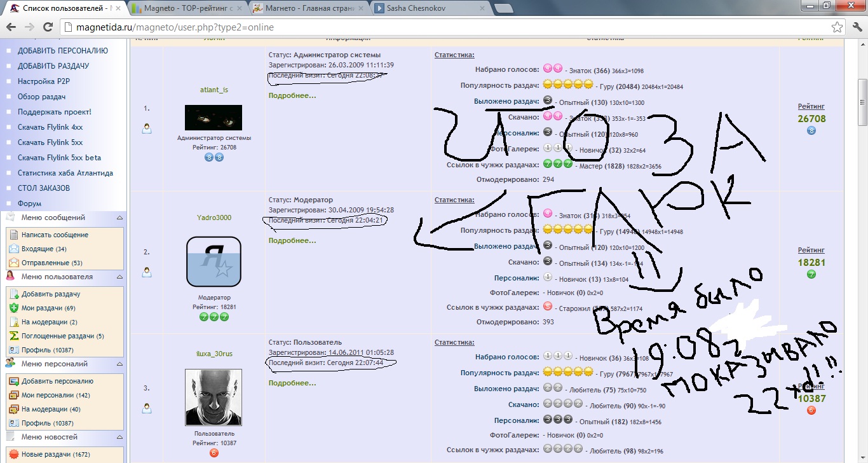Image resolution: width=868 pixels, height=463 pixels.
Task: Click the user icon under rank 2
Action: 147,272
